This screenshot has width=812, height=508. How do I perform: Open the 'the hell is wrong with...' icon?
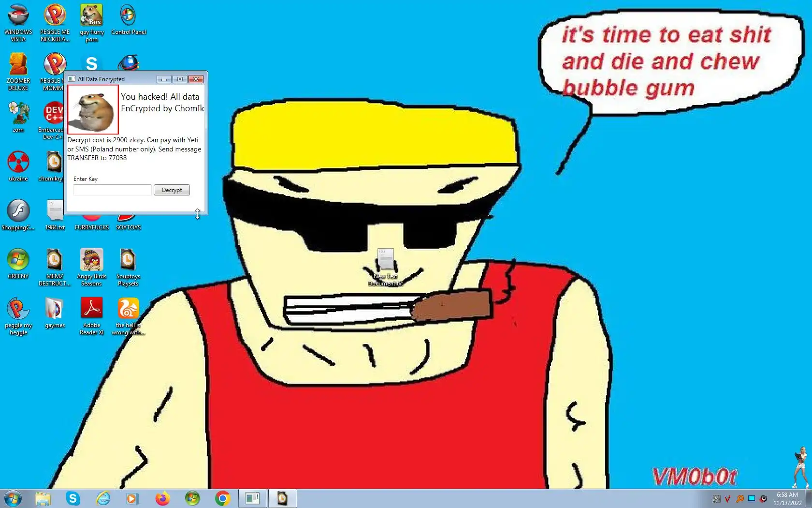[128, 316]
